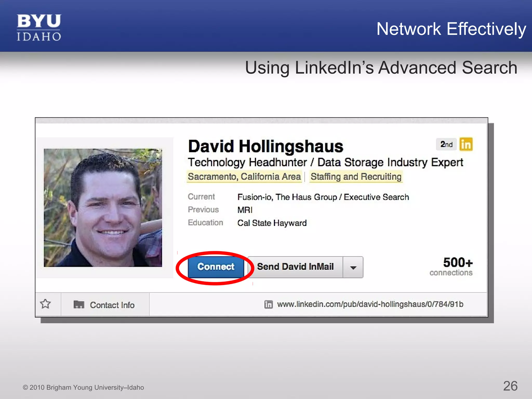Click Cal State Hayward education entry
Viewport: 532px width, 399px height.
272,223
